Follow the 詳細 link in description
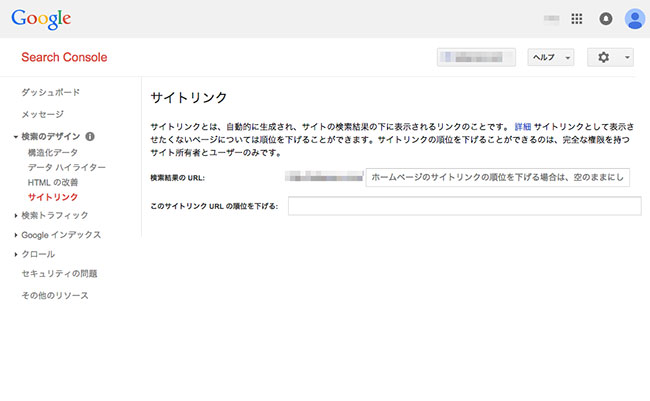Image resolution: width=650 pixels, height=401 pixels. click(523, 127)
